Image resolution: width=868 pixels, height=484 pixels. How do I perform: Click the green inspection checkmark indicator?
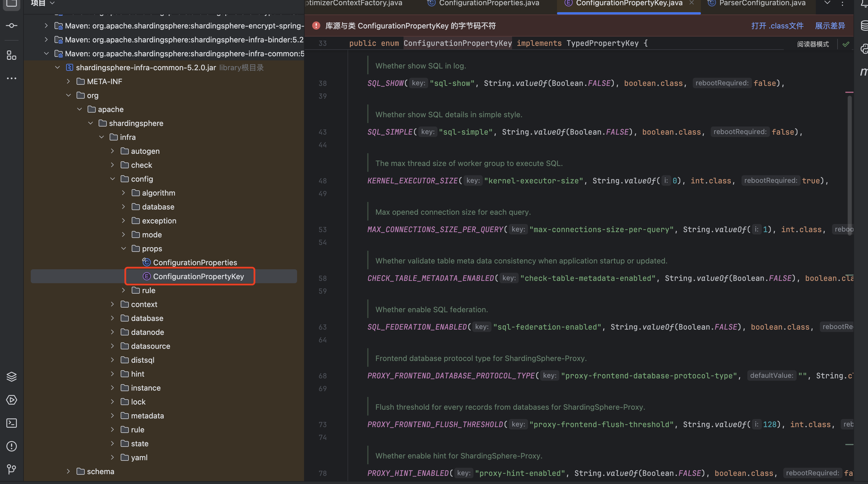(846, 44)
